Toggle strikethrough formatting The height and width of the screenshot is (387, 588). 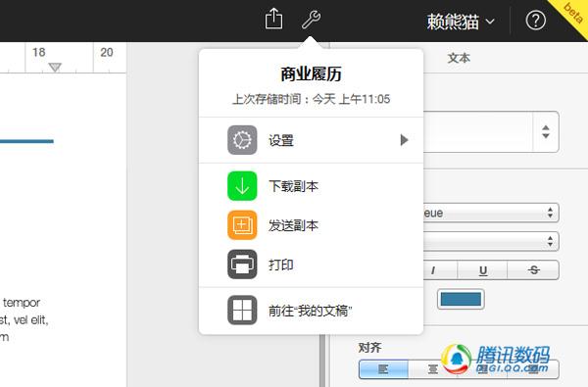coord(533,270)
